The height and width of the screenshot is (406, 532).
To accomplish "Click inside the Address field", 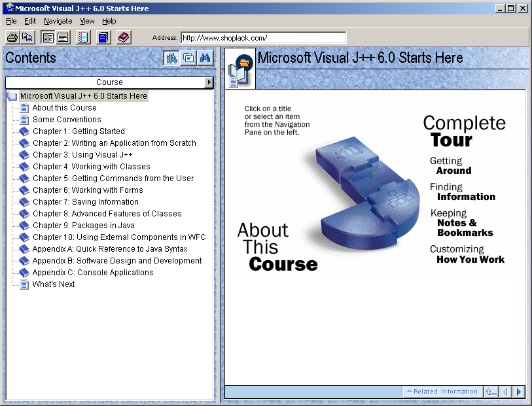I will pos(264,38).
